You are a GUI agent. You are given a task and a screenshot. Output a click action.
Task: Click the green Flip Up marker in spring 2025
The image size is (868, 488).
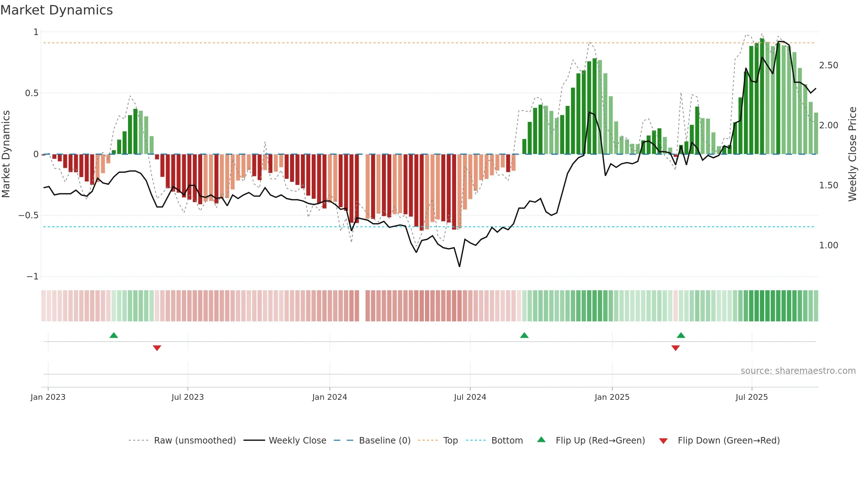click(681, 335)
